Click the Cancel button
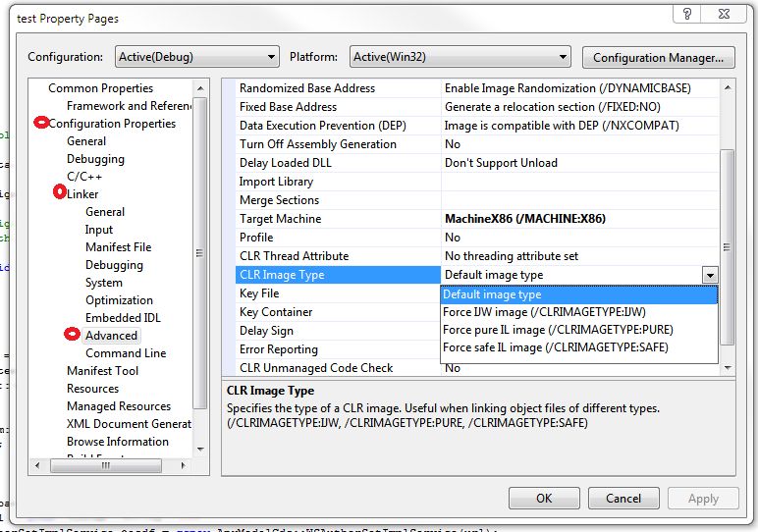The height and width of the screenshot is (532, 758). [623, 499]
